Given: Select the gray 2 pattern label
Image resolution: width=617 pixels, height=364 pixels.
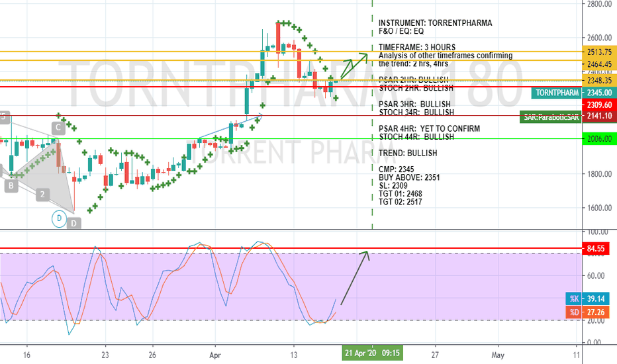Looking at the screenshot, I should point(42,195).
